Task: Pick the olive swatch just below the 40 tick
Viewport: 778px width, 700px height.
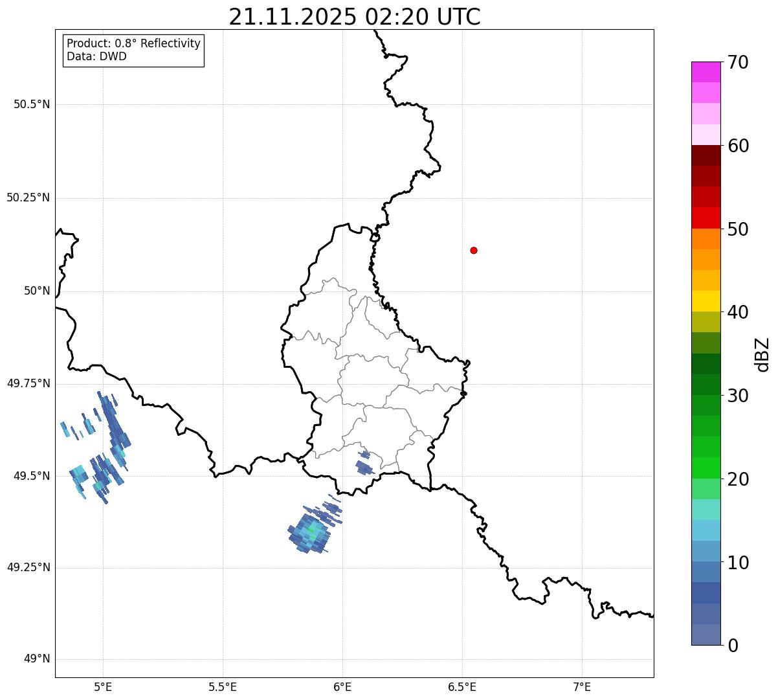Action: (x=706, y=322)
